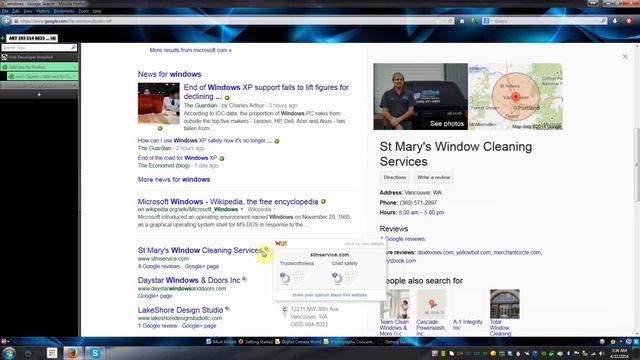Open the File menu
This screenshot has width=640, height=360.
click(5, 11)
